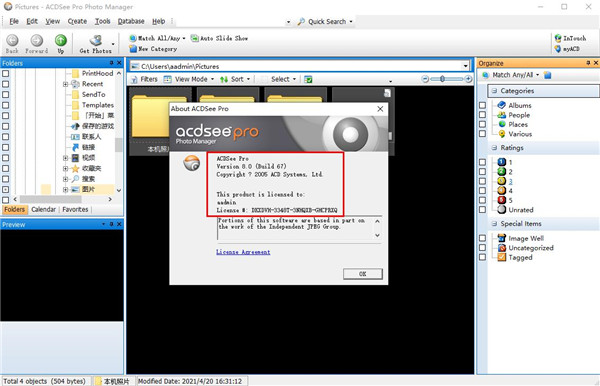Open the Match All/Any toolbar dropdown
The image size is (600, 386).
(184, 38)
